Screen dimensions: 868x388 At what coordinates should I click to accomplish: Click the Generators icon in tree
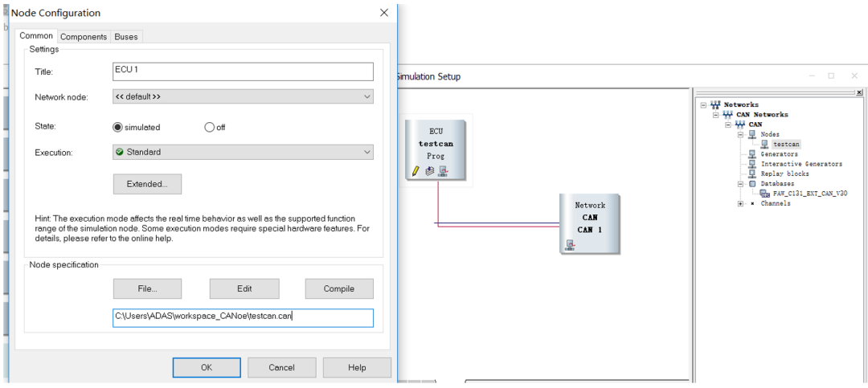[x=752, y=154]
